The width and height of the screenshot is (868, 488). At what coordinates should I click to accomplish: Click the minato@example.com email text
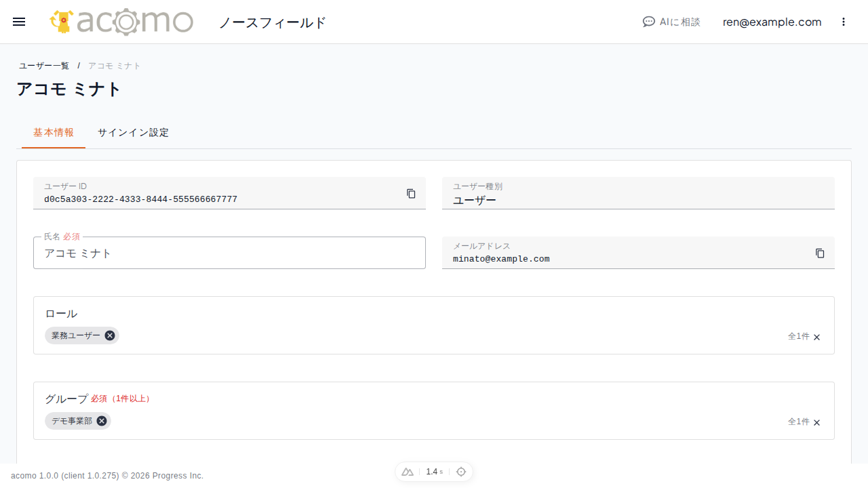501,259
